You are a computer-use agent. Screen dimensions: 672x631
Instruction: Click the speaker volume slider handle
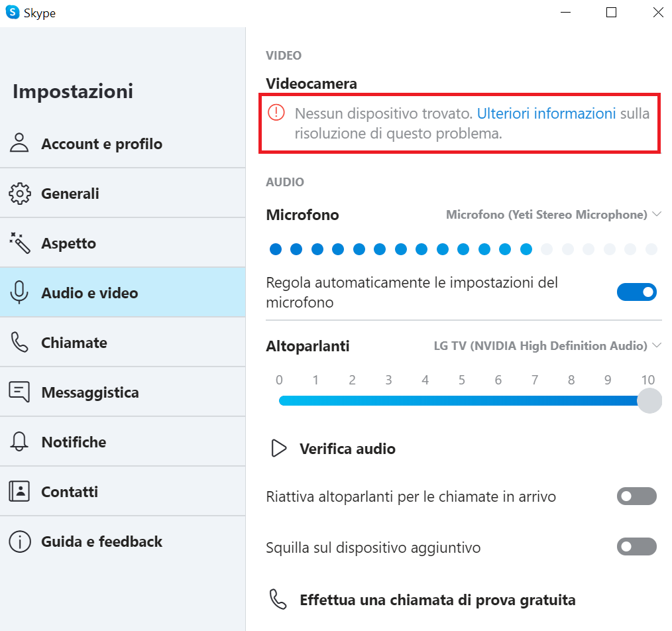pos(649,401)
